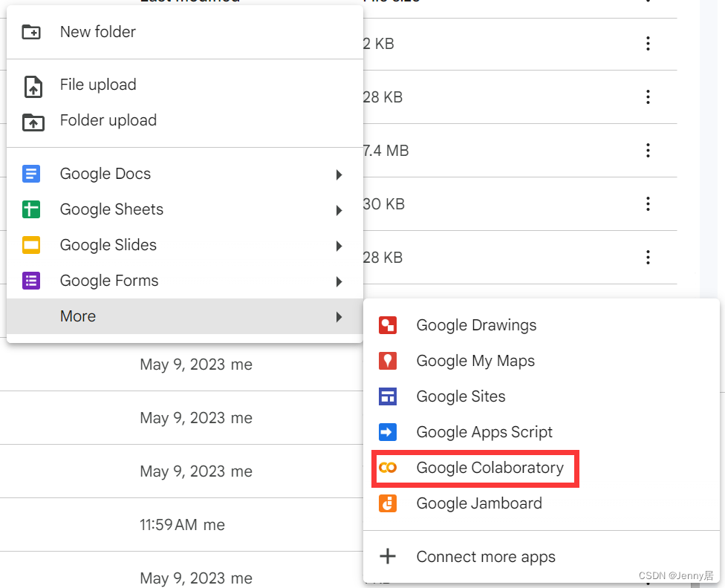Image resolution: width=725 pixels, height=588 pixels.
Task: Click the red Google Drawings icon
Action: point(388,325)
